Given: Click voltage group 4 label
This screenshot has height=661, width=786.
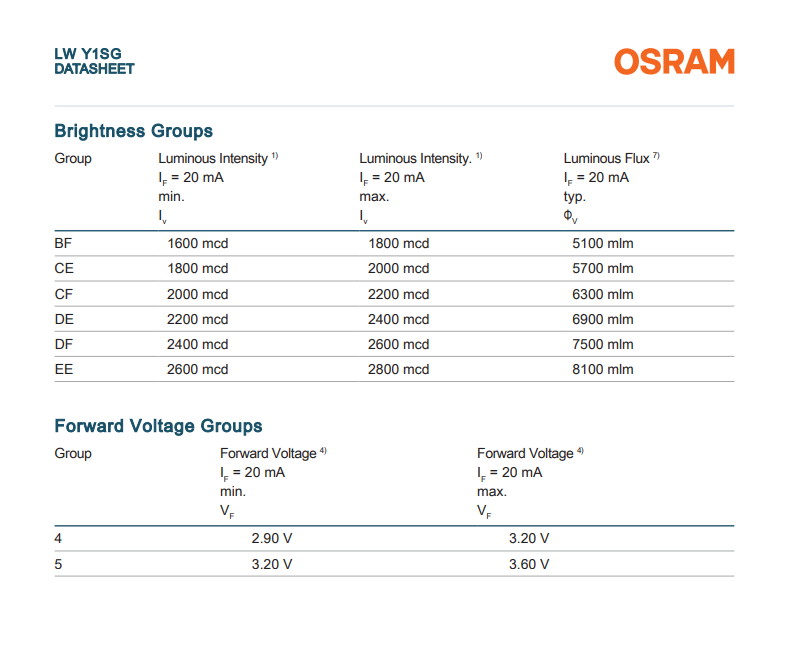Looking at the screenshot, I should (x=58, y=538).
